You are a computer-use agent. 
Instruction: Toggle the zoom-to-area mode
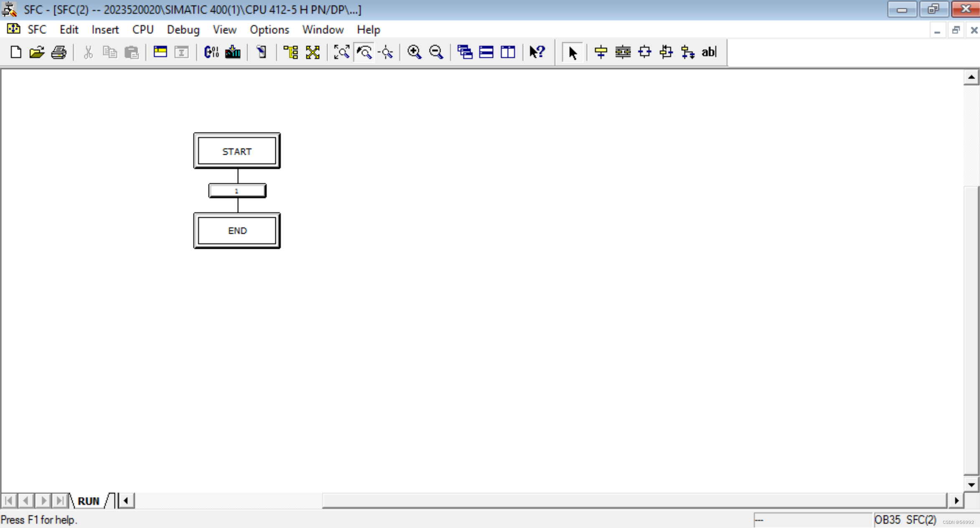364,52
